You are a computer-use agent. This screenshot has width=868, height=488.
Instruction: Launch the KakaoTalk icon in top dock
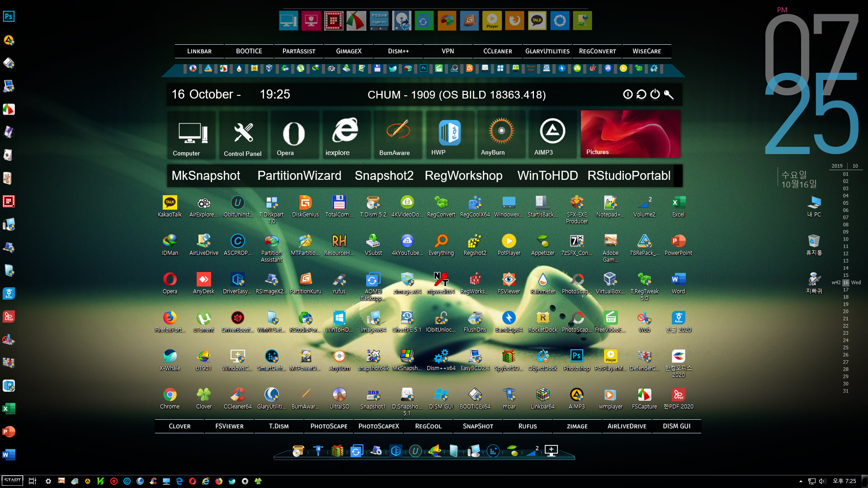click(x=537, y=20)
